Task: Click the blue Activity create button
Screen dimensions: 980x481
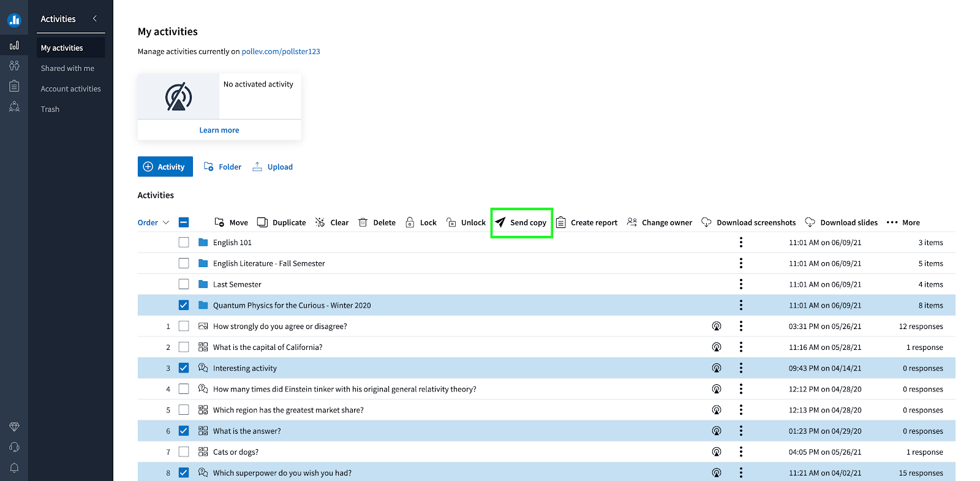Action: (165, 167)
